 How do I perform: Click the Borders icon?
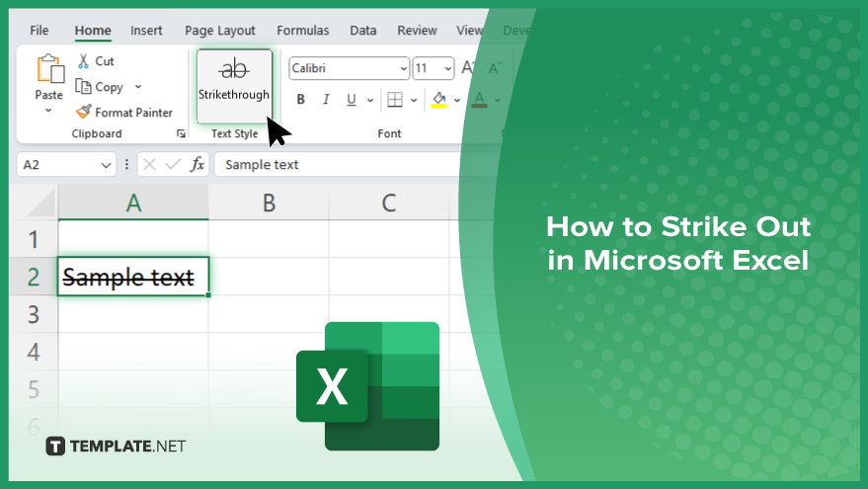tap(395, 100)
